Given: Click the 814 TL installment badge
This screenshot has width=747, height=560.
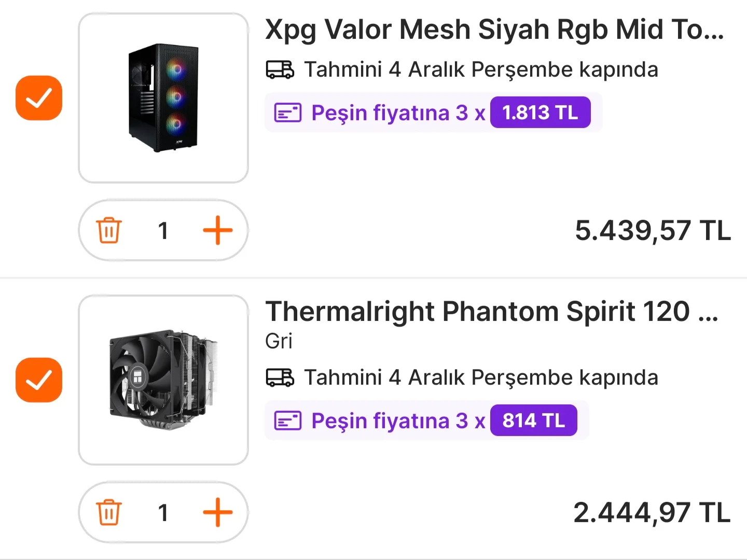Looking at the screenshot, I should click(533, 421).
